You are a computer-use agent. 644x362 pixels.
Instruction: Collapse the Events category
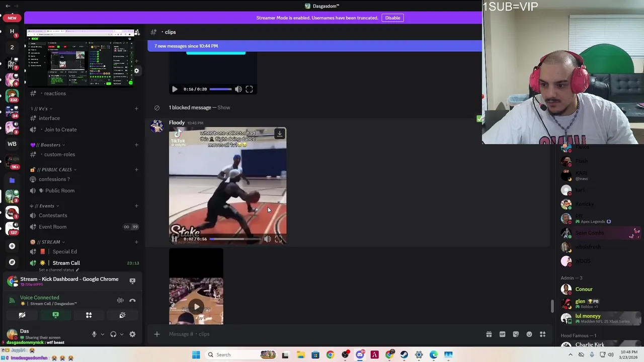[45, 206]
